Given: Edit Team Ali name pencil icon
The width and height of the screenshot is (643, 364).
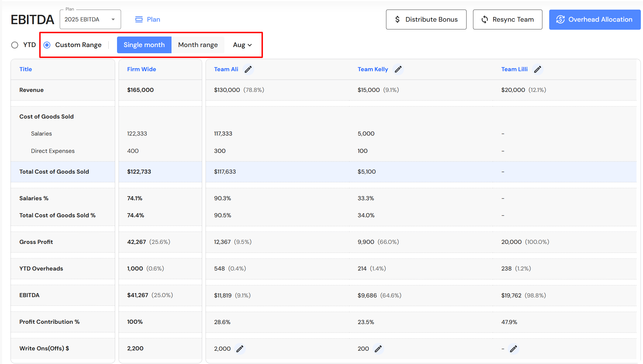Looking at the screenshot, I should pos(248,69).
